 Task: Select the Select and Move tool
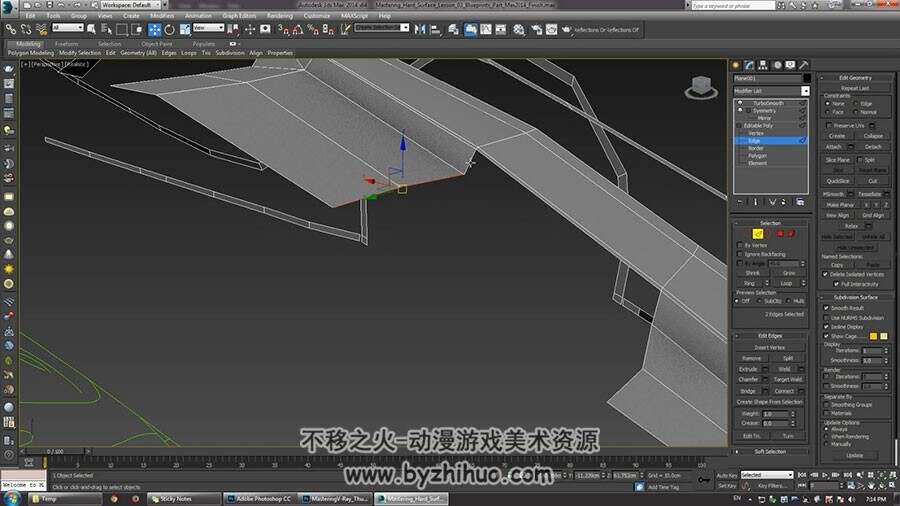[x=154, y=29]
